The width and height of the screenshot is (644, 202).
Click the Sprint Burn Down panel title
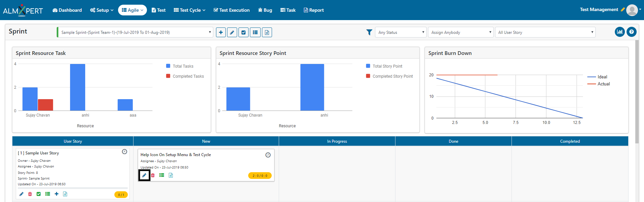pos(450,53)
